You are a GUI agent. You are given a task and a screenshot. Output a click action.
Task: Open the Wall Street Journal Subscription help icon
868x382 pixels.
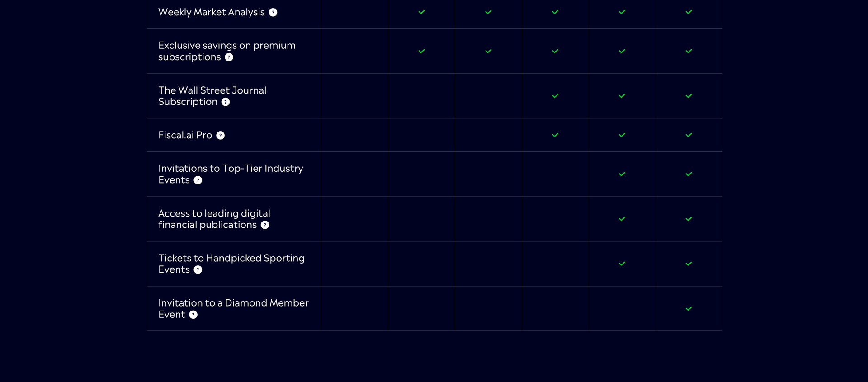point(226,102)
